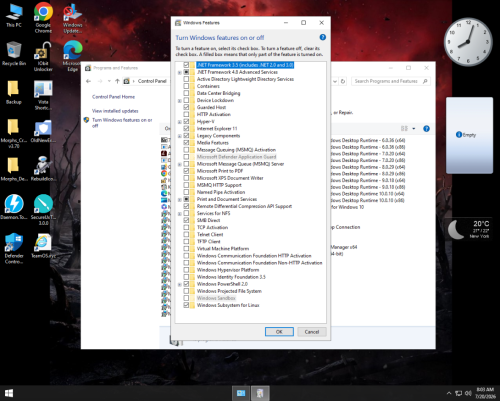Open the TeamOS.nyc file icon
Image resolution: width=500 pixels, height=401 pixels.
click(x=43, y=246)
